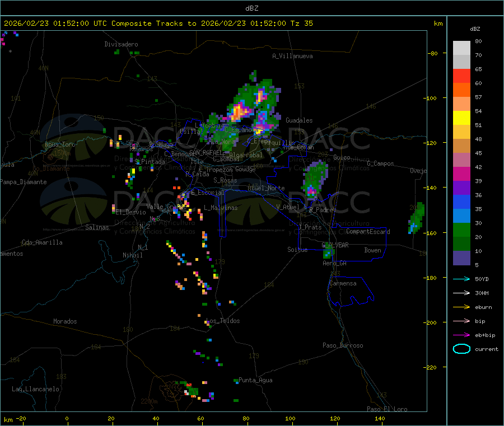Click the 0 km bottom axis label
This screenshot has height=426, width=504.
click(67, 418)
